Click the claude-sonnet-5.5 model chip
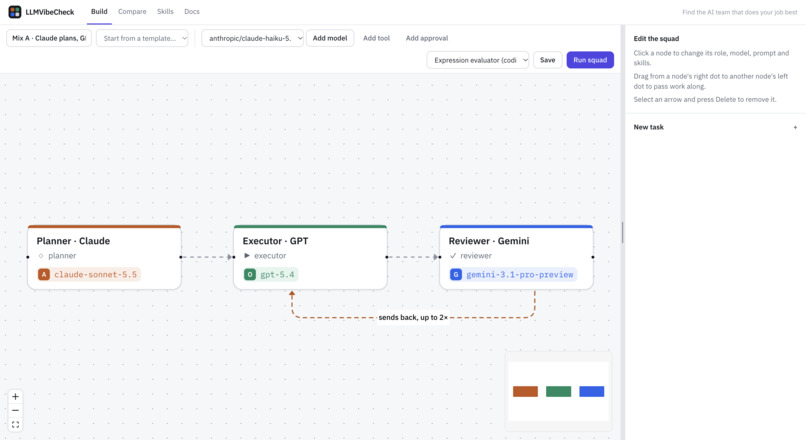Screen dimensions: 806x440 click(89, 274)
